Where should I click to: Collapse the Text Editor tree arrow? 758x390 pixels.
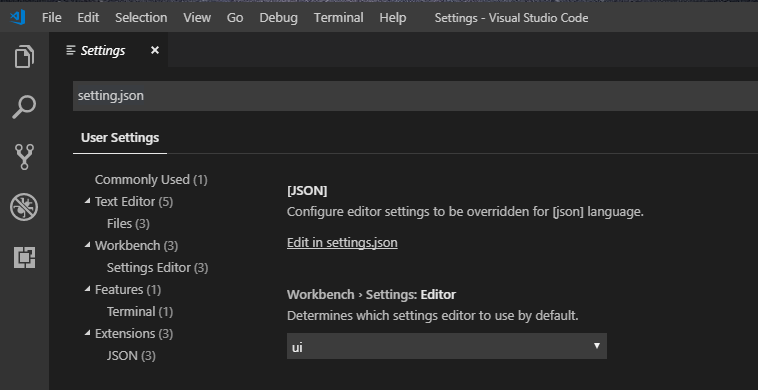click(87, 201)
